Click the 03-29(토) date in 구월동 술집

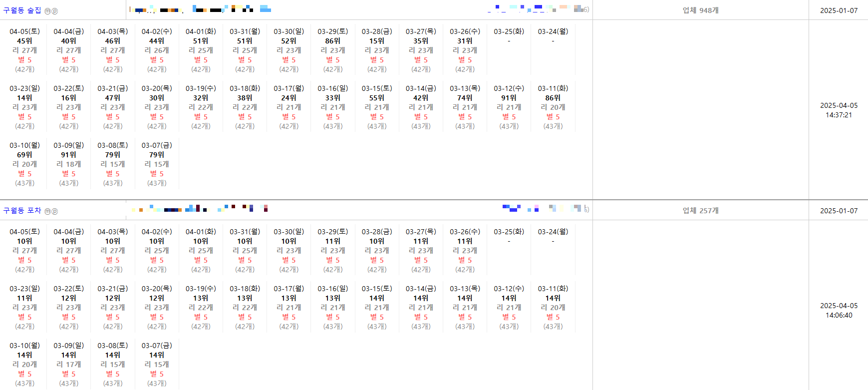point(333,31)
